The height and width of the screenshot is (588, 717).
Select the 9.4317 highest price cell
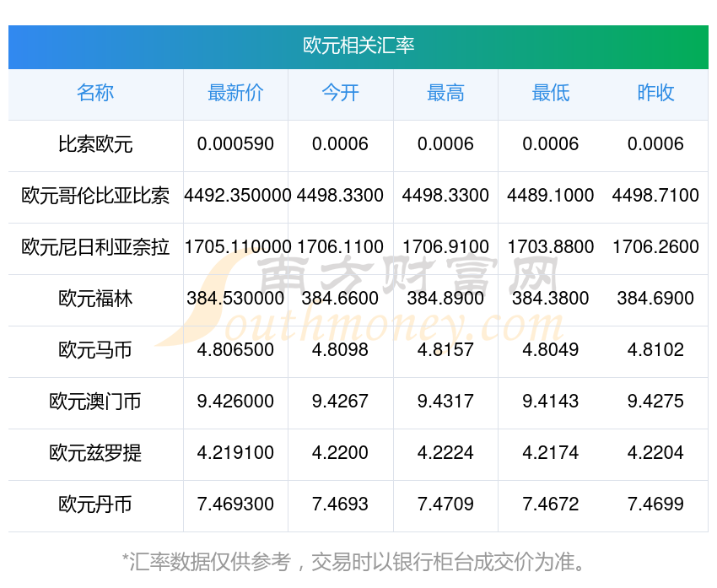click(x=445, y=402)
